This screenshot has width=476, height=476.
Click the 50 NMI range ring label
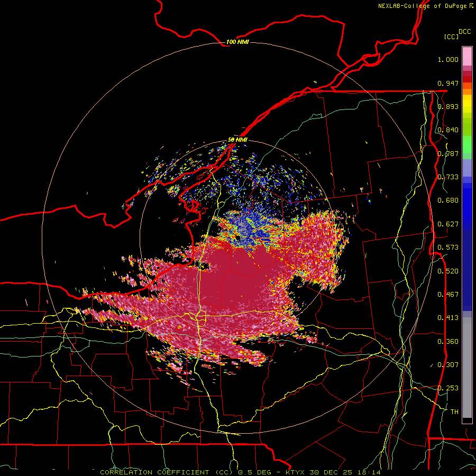click(237, 140)
